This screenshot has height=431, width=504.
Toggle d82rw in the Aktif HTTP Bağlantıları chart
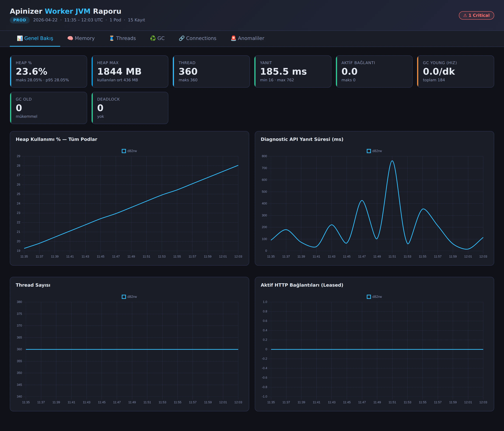pos(369,297)
